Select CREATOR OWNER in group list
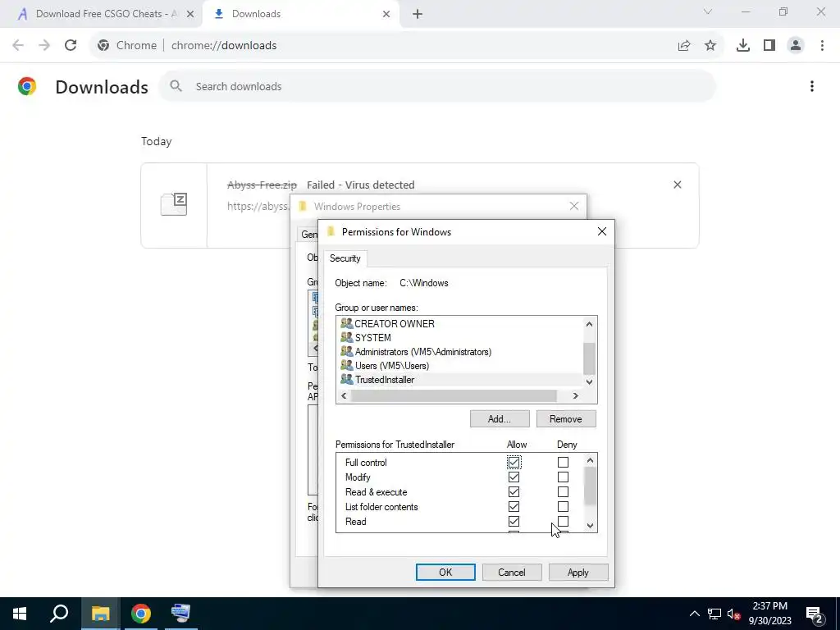 click(395, 323)
